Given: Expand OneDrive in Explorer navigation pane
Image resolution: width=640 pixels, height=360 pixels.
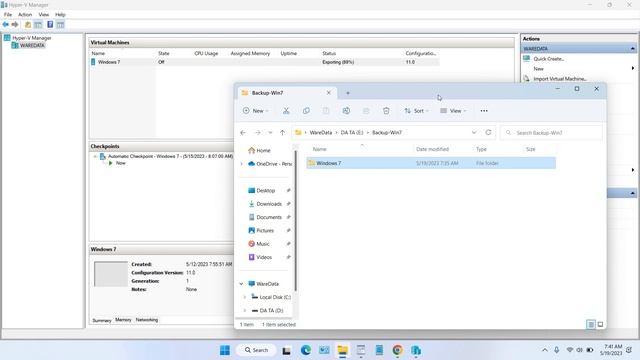Looking at the screenshot, I should [242, 164].
